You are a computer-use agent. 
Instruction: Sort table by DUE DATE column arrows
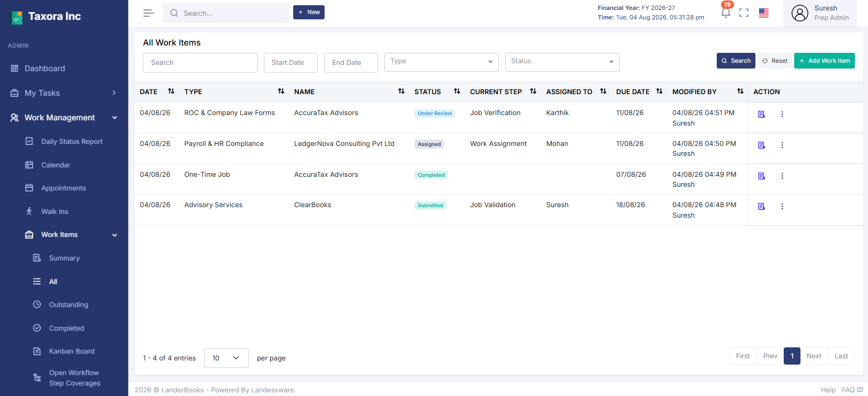pyautogui.click(x=660, y=91)
